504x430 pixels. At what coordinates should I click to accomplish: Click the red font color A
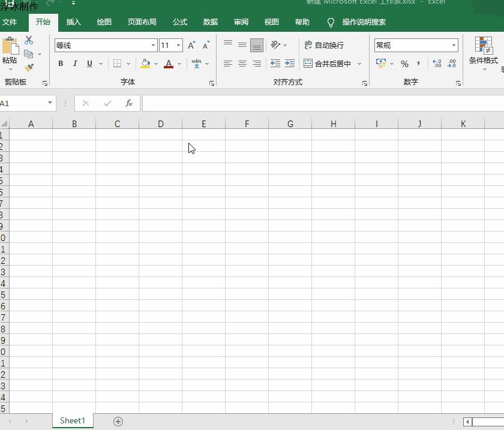(x=169, y=64)
